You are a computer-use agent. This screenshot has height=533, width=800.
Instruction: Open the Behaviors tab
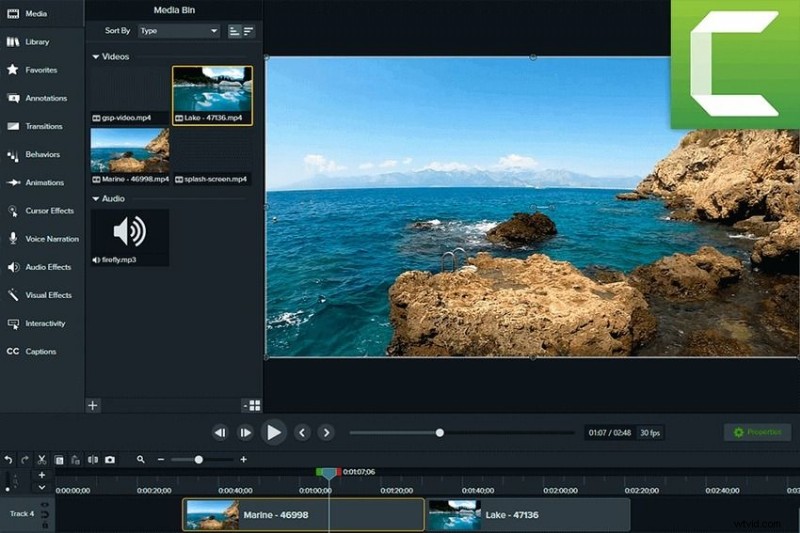coord(42,154)
